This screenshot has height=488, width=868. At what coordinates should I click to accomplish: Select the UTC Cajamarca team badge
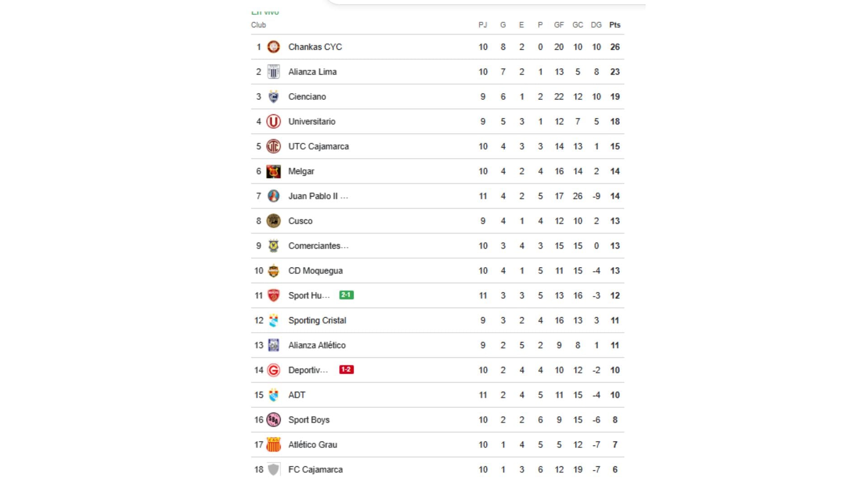click(274, 146)
